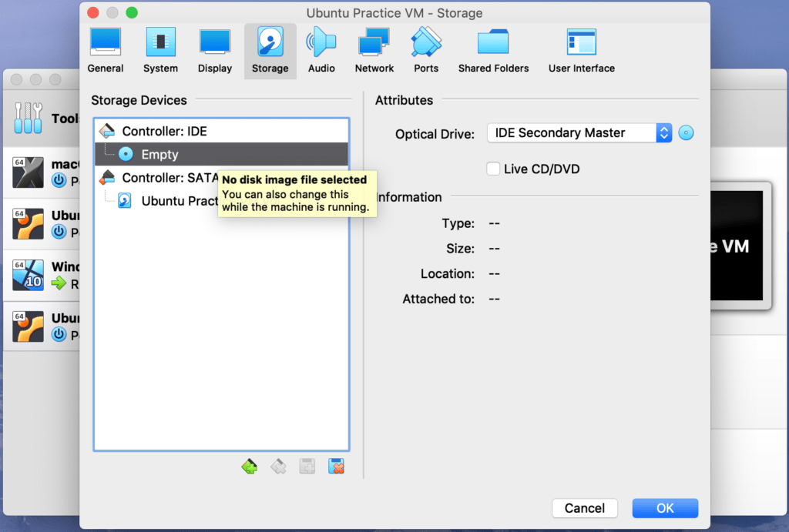Image resolution: width=789 pixels, height=532 pixels.
Task: Switch to the User Interface settings tab
Action: [582, 52]
